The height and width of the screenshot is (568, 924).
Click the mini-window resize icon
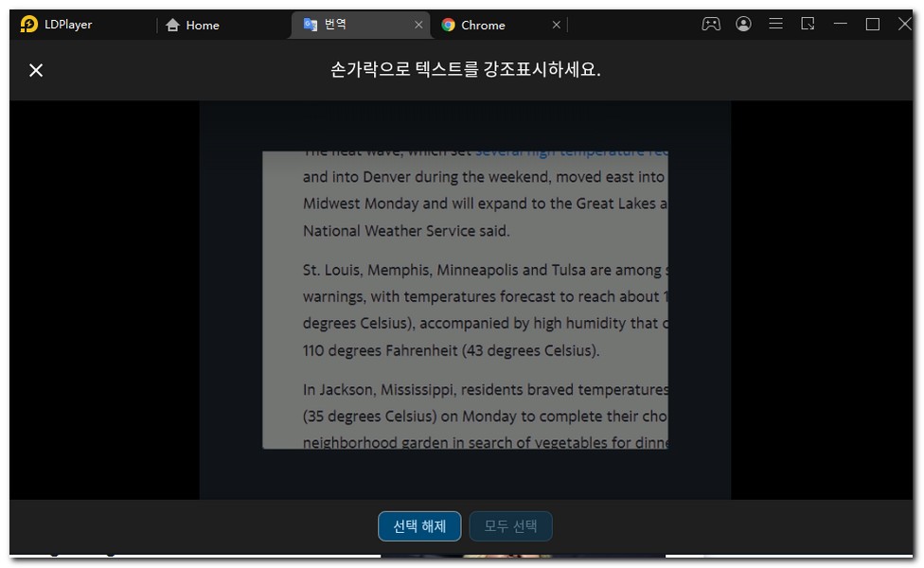coord(808,25)
